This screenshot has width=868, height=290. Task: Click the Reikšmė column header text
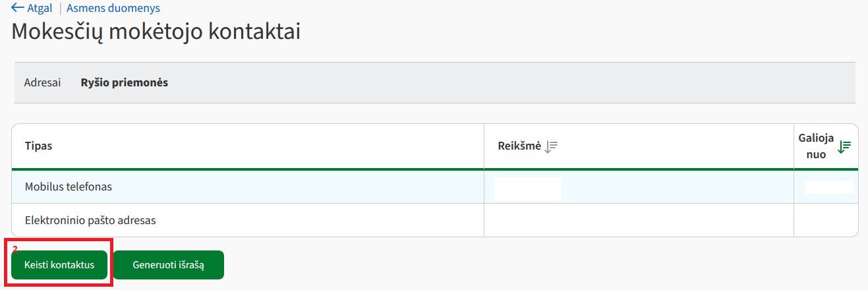[x=519, y=146]
